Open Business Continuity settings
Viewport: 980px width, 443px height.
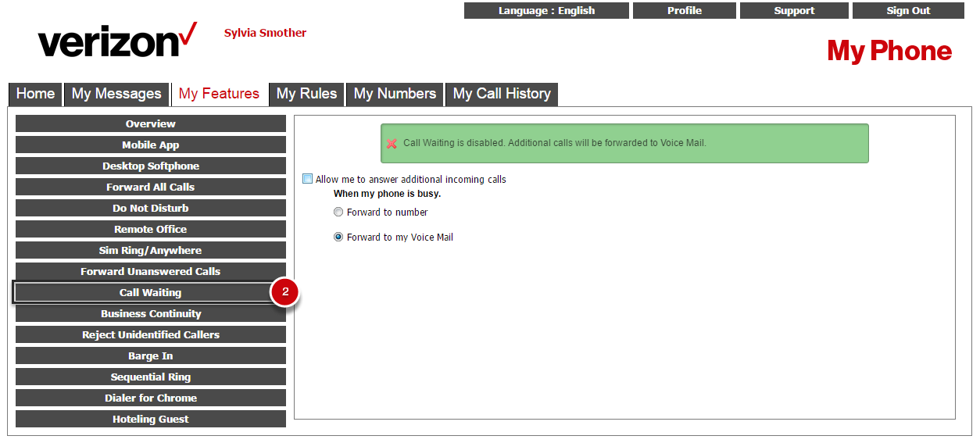tap(151, 313)
